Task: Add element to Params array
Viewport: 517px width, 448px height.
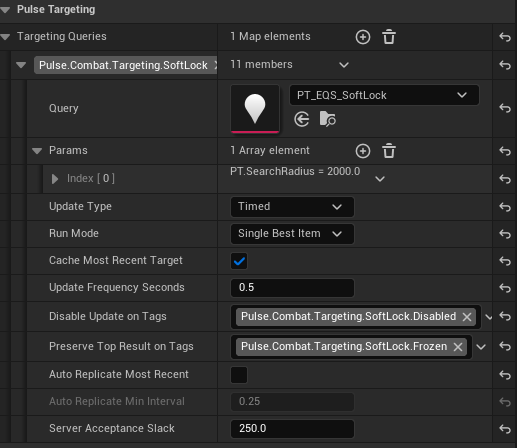Action: point(363,151)
